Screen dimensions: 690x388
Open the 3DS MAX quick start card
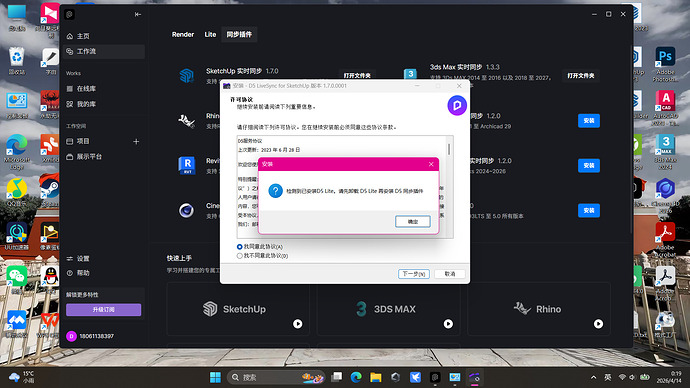click(x=389, y=309)
